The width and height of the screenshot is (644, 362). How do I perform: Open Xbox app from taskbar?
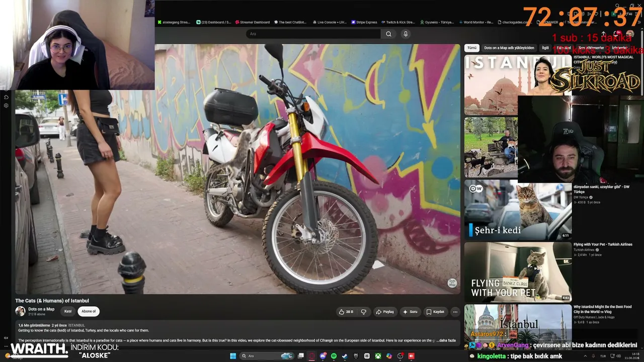pos(378,356)
